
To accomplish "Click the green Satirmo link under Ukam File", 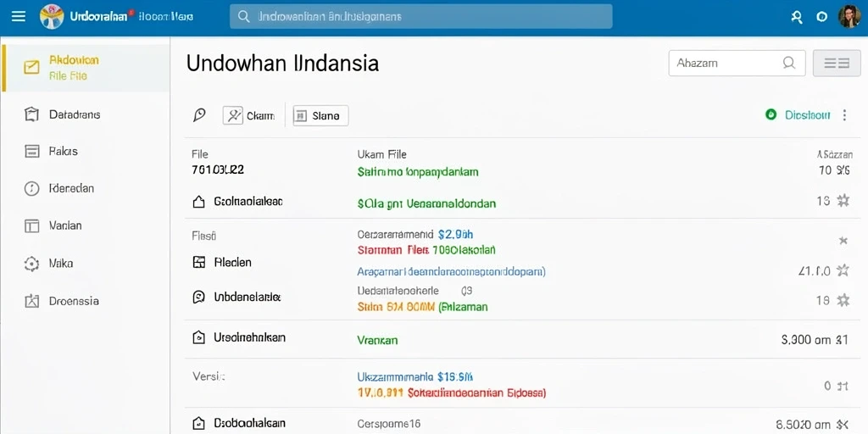I will pos(418,172).
